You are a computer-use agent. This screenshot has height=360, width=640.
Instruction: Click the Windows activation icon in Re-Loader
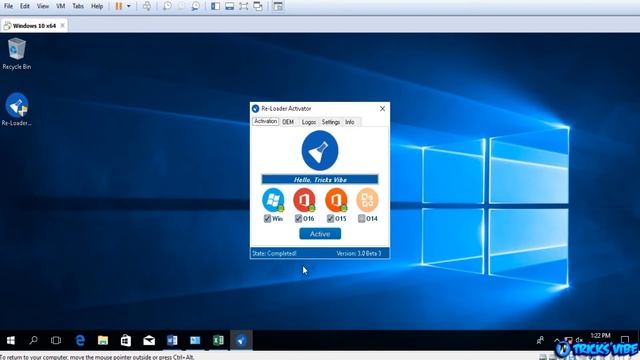pos(273,200)
